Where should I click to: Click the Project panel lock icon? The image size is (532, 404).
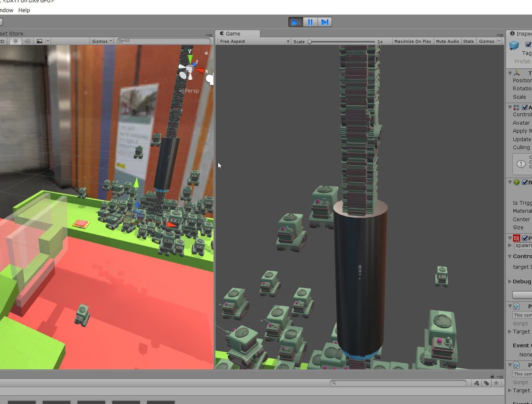(x=493, y=376)
